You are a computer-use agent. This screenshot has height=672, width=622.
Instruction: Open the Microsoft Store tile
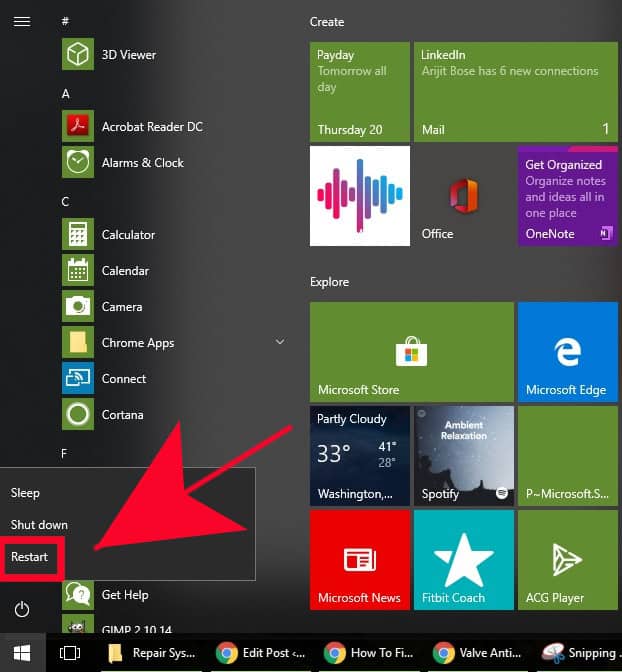412,352
